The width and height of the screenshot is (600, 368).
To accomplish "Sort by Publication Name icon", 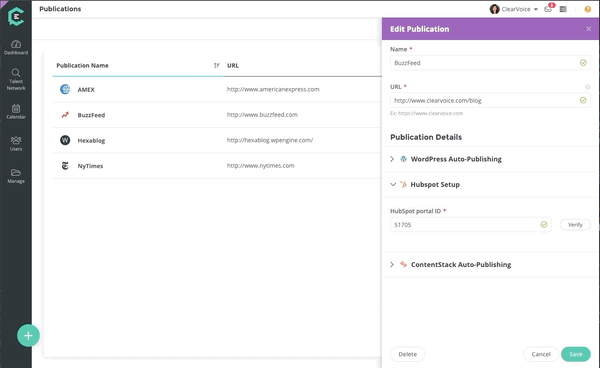I will (x=217, y=65).
